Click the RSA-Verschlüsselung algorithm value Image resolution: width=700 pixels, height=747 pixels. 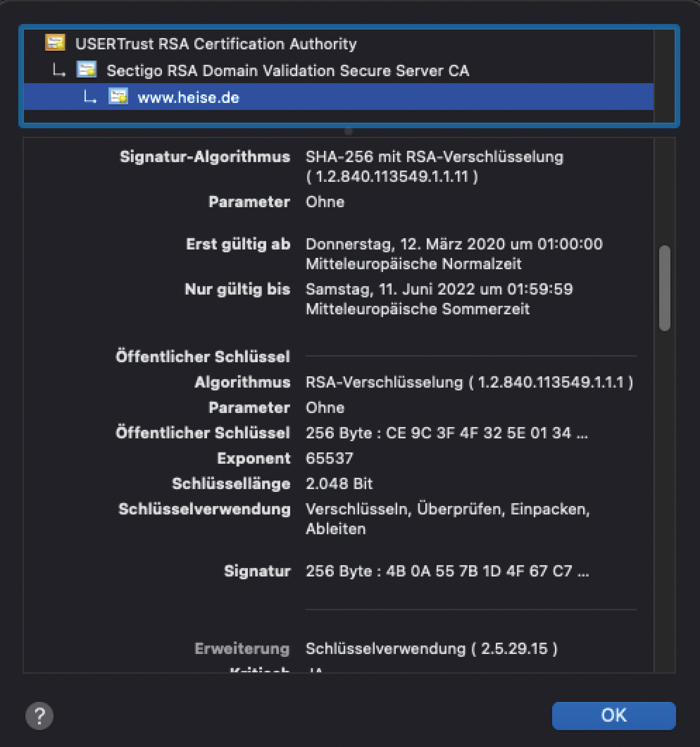click(469, 382)
